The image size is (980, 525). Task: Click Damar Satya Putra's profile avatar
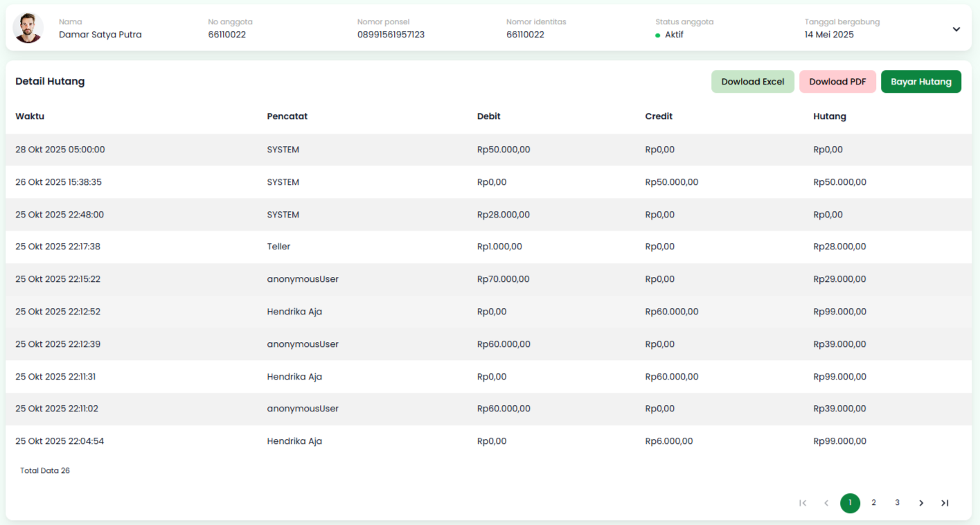pyautogui.click(x=28, y=28)
